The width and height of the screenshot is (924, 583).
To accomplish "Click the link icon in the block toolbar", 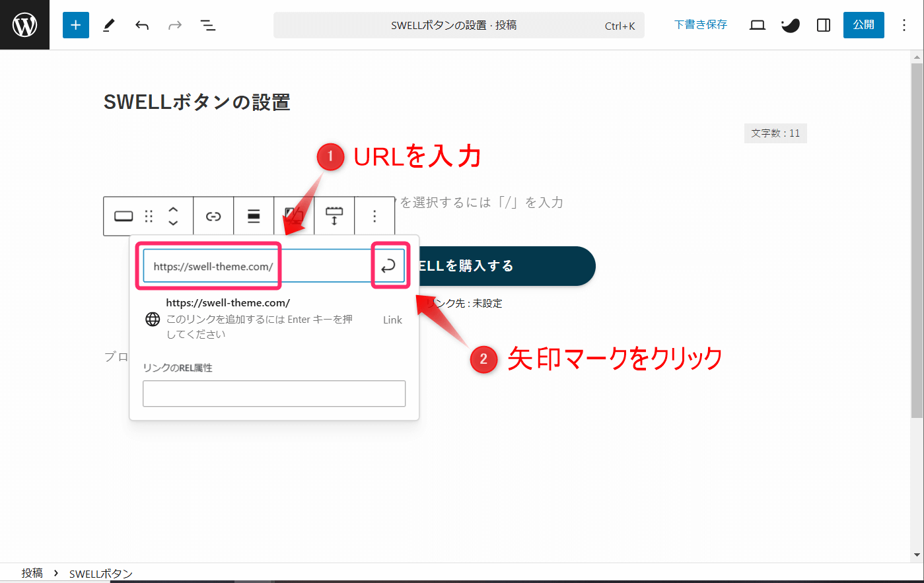I will coord(213,216).
